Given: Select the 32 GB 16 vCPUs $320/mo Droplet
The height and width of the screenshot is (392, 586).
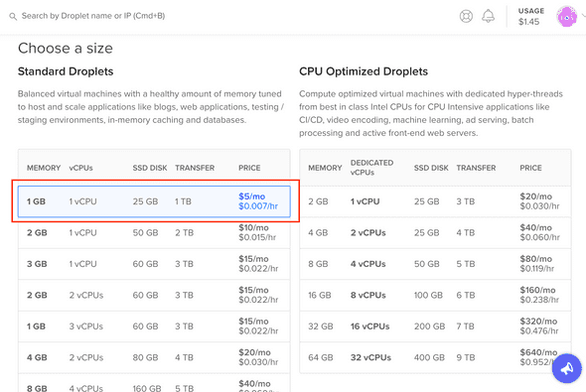Looking at the screenshot, I should (x=435, y=327).
